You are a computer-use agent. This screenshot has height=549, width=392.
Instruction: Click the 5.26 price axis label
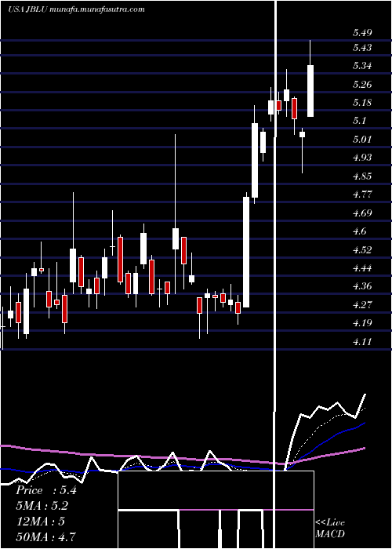tap(362, 85)
